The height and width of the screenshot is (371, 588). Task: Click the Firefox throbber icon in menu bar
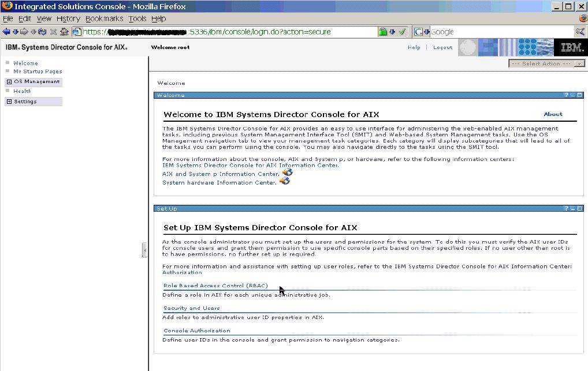583,18
